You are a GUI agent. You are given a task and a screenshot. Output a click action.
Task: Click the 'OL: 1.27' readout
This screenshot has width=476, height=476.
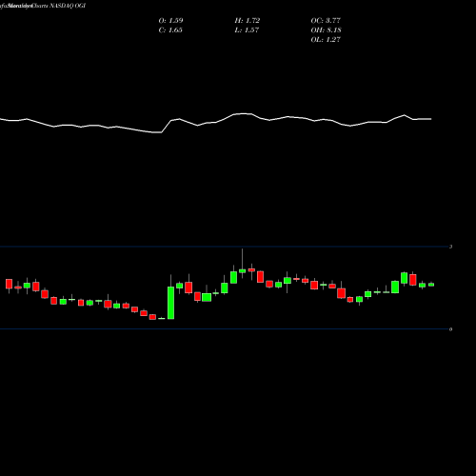click(326, 40)
